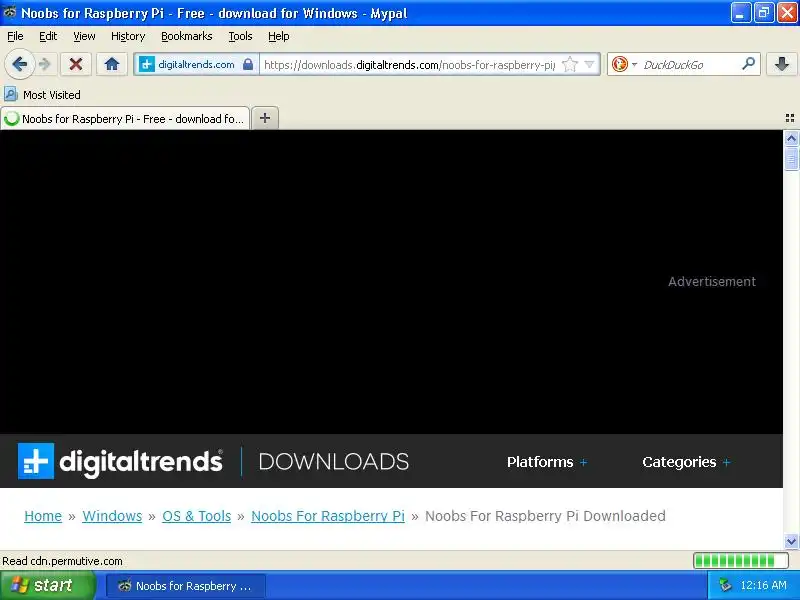Screen dimensions: 800x600
Task: Follow the Windows breadcrumb link
Action: [112, 516]
